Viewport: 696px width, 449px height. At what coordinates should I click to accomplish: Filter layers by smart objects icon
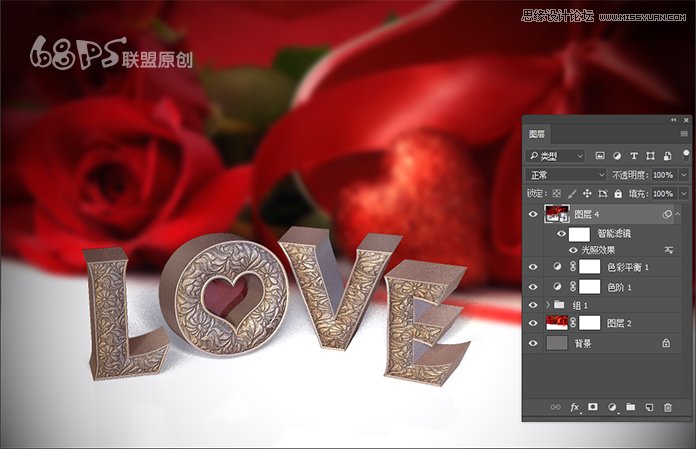667,156
